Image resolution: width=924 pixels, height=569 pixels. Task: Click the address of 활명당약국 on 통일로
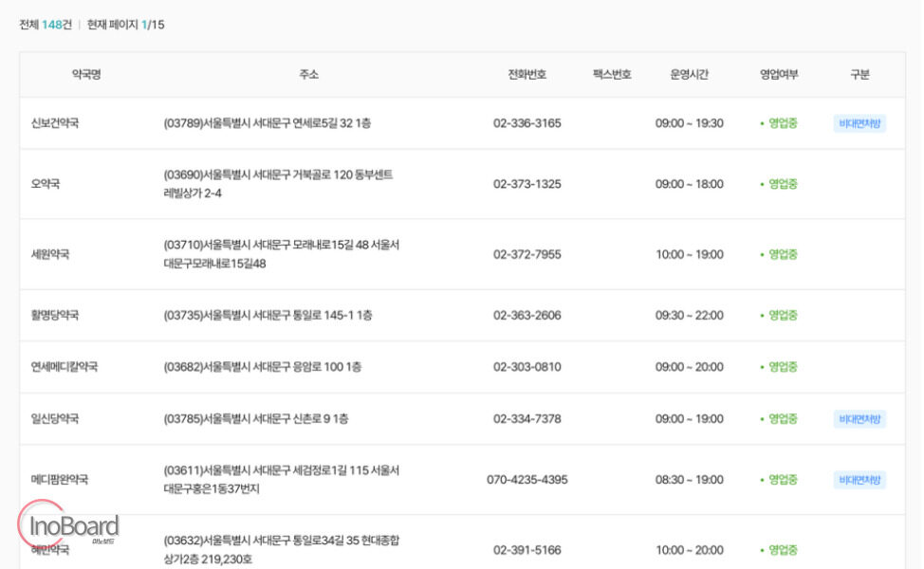268,315
